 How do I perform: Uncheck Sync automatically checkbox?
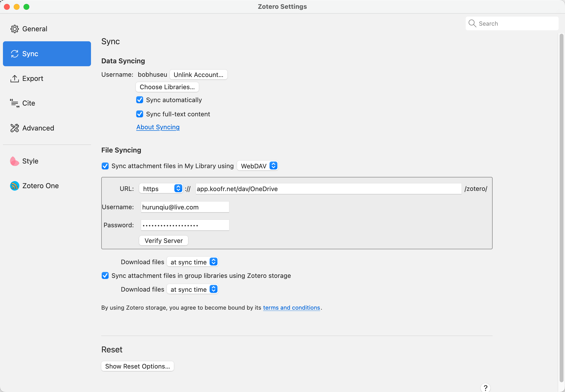point(140,100)
